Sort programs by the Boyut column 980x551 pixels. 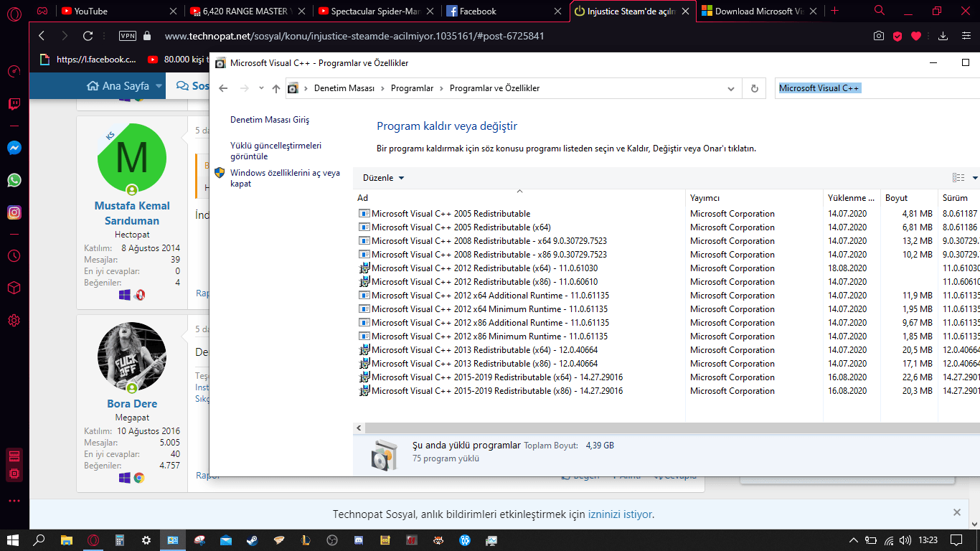(x=908, y=197)
